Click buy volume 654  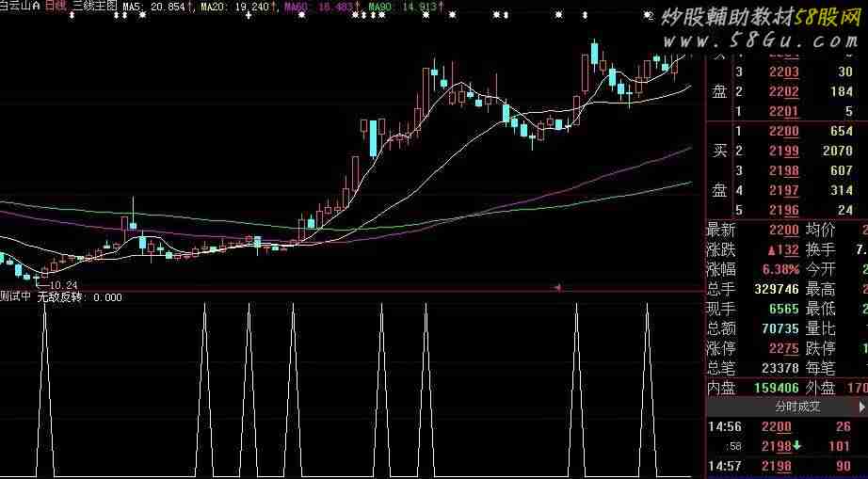click(842, 131)
